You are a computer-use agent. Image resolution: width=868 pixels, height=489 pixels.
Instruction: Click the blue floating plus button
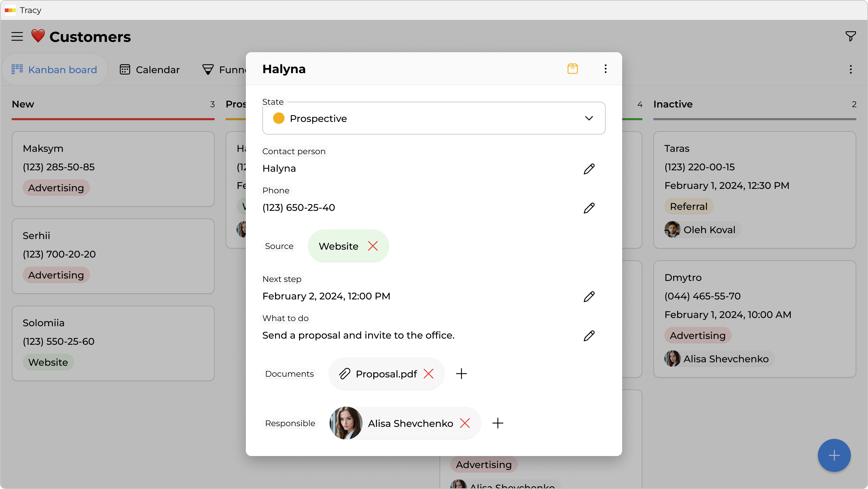click(834, 455)
